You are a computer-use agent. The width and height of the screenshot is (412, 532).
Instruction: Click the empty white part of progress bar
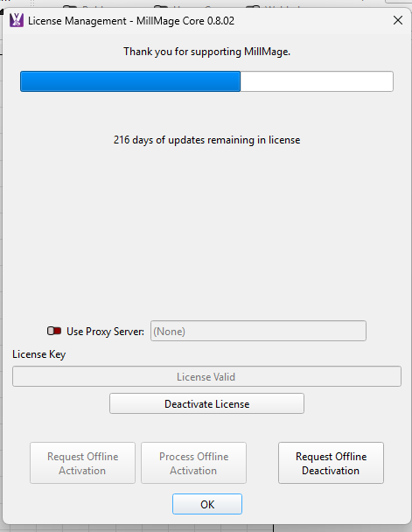tap(317, 81)
